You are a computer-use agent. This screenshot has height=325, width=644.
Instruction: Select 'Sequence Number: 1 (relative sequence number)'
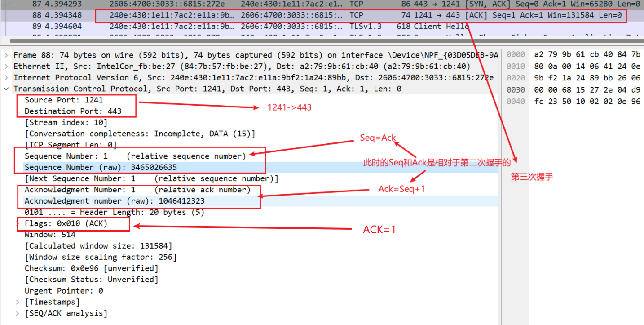click(x=135, y=156)
